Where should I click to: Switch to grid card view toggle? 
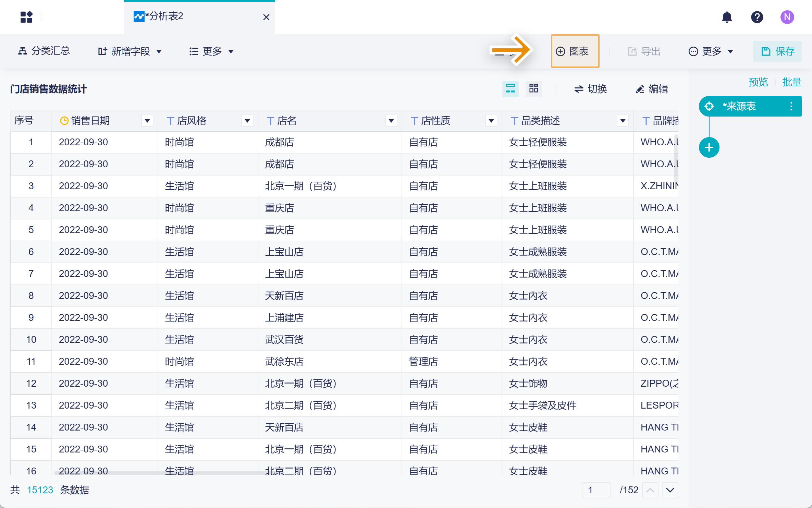point(533,89)
